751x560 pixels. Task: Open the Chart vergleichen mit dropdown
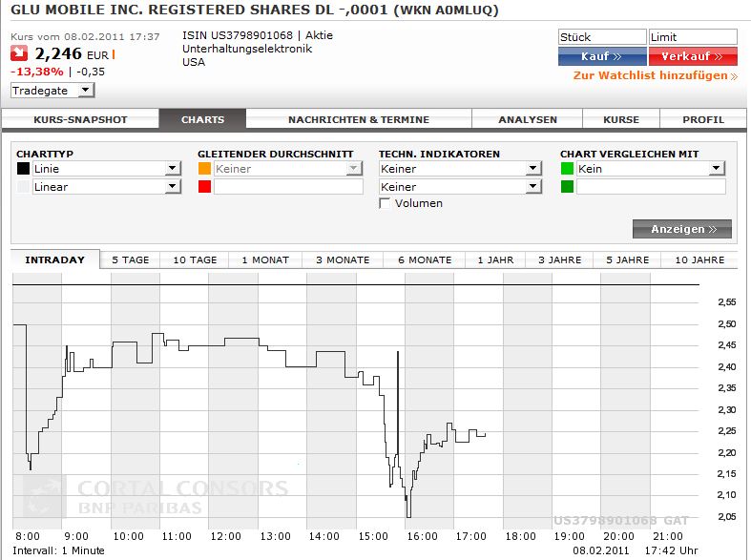click(x=651, y=169)
